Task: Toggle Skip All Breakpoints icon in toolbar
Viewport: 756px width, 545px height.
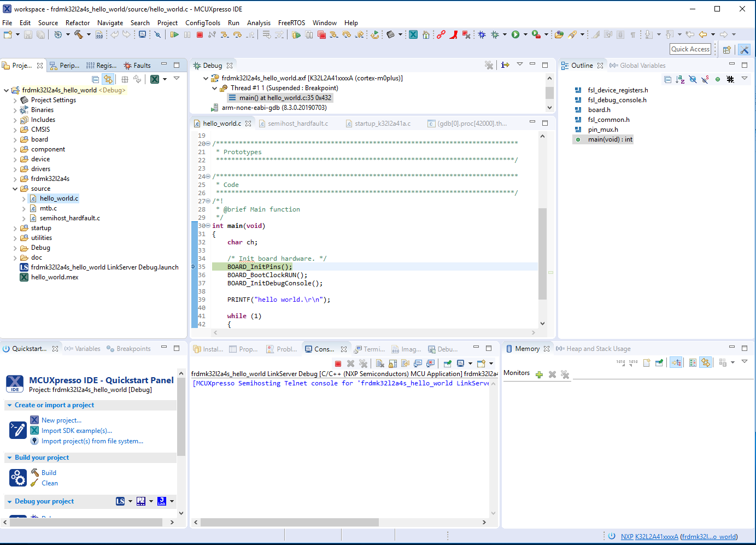Action: click(157, 34)
